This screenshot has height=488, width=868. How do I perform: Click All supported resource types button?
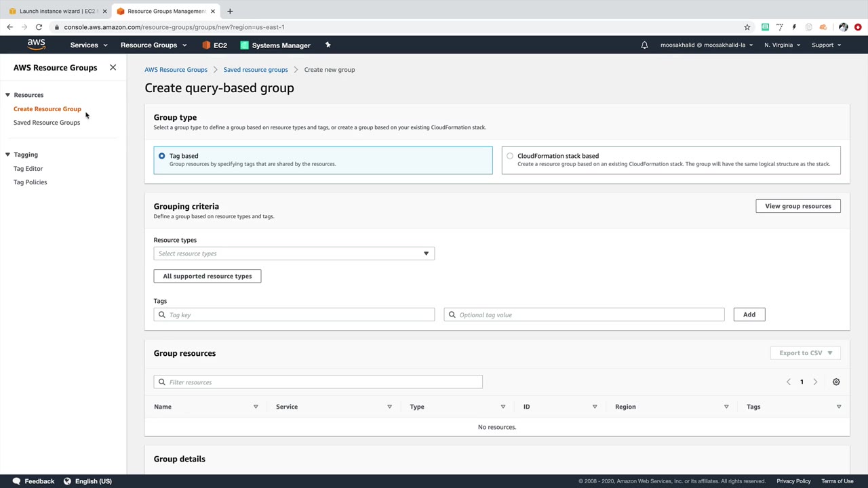click(x=208, y=276)
